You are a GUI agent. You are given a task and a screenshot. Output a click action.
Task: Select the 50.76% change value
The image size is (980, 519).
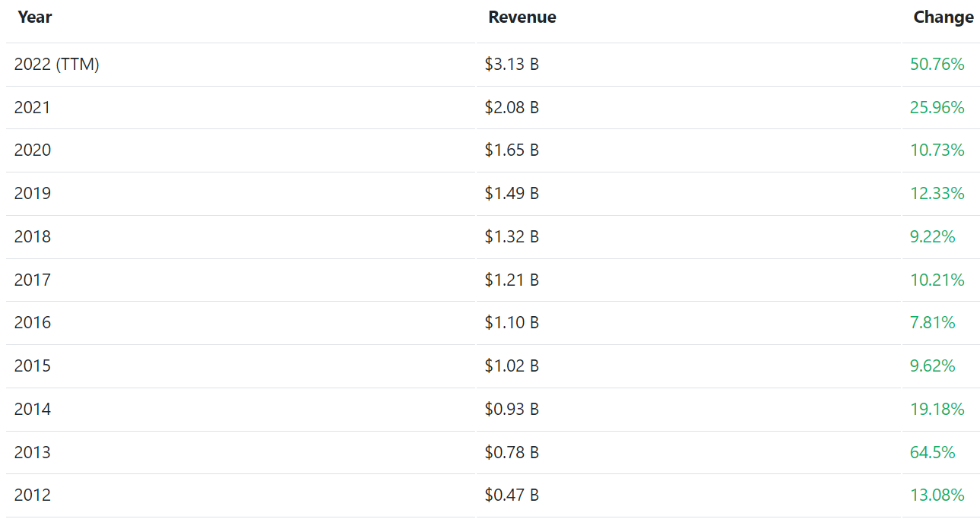click(x=937, y=65)
